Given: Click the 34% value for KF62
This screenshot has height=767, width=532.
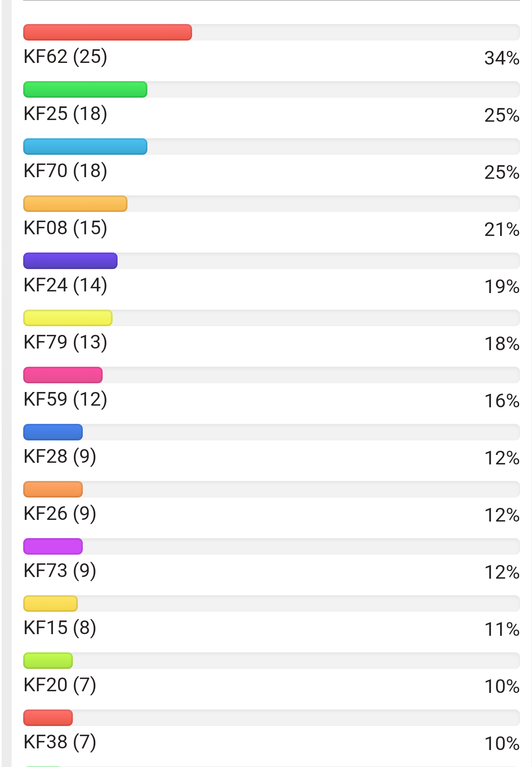Looking at the screenshot, I should click(502, 58).
